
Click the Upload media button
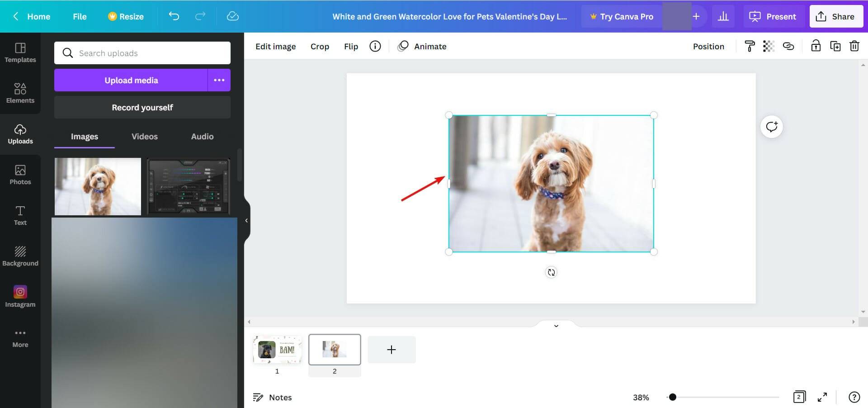[131, 80]
